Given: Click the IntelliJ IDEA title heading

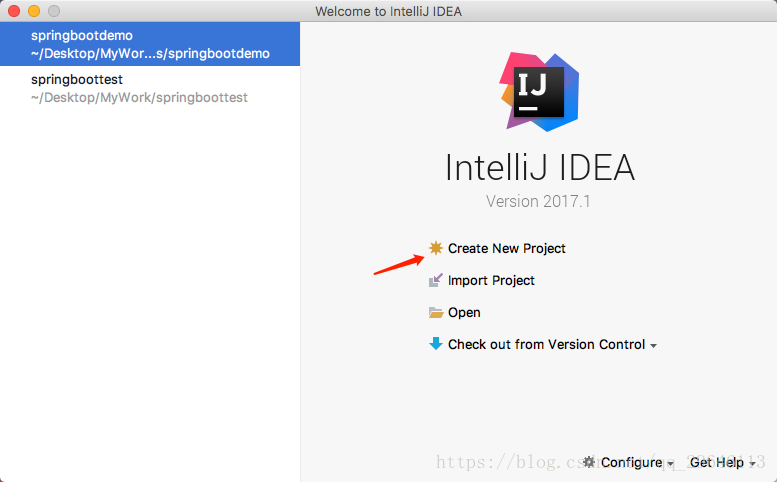Looking at the screenshot, I should (x=540, y=167).
